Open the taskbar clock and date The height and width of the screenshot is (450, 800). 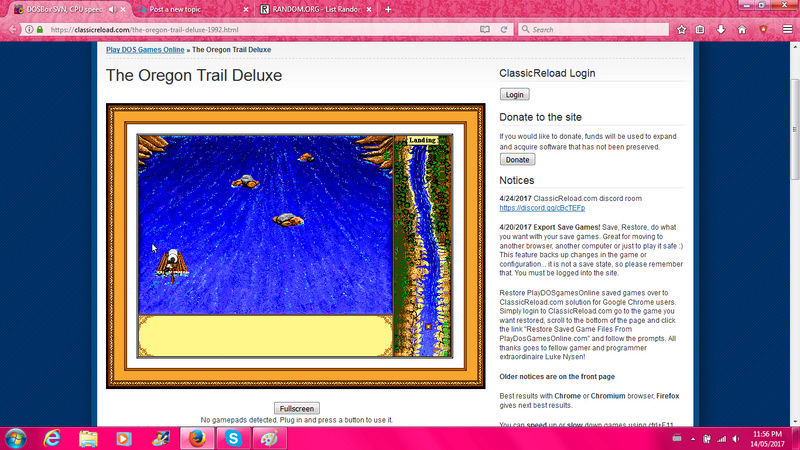pyautogui.click(x=767, y=439)
